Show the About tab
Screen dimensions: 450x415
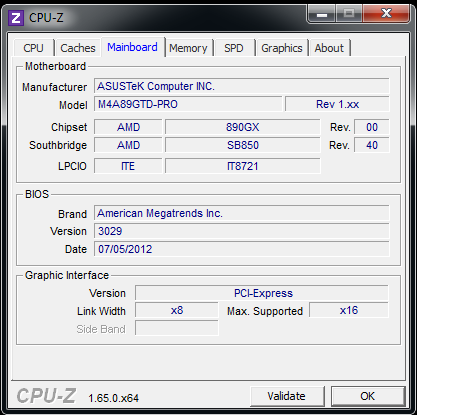click(329, 48)
